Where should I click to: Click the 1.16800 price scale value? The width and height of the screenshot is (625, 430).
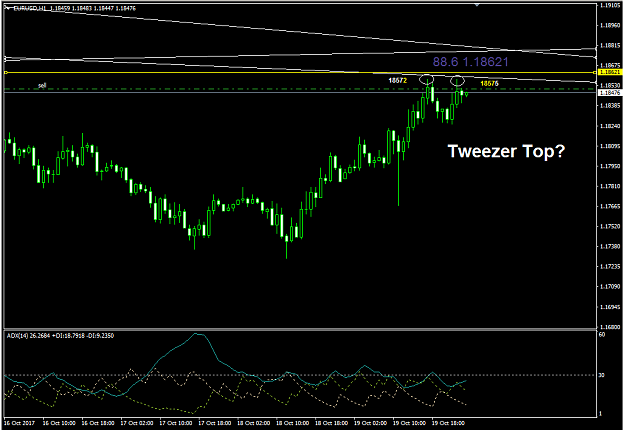pos(610,327)
